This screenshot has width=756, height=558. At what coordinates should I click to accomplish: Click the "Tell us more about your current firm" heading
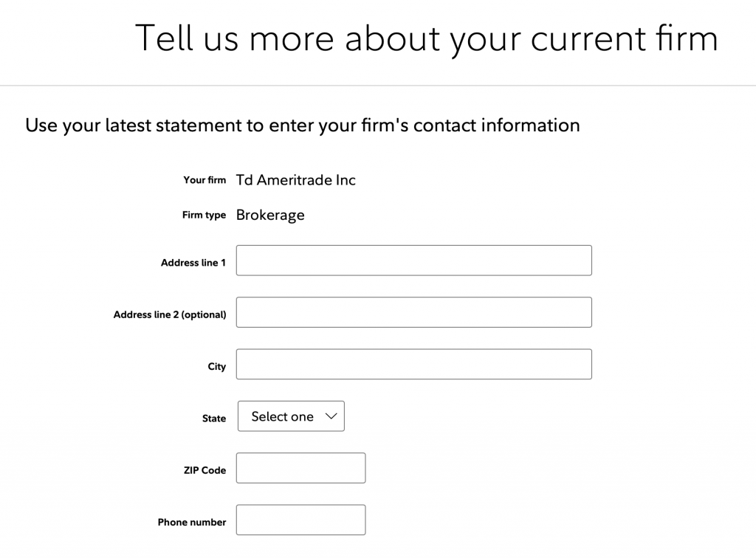427,38
